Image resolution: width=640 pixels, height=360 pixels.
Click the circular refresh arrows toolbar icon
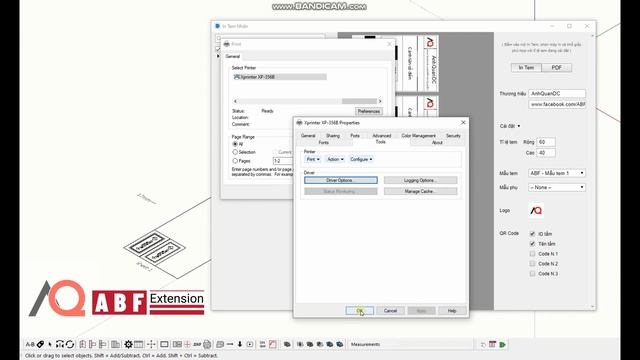(70, 344)
